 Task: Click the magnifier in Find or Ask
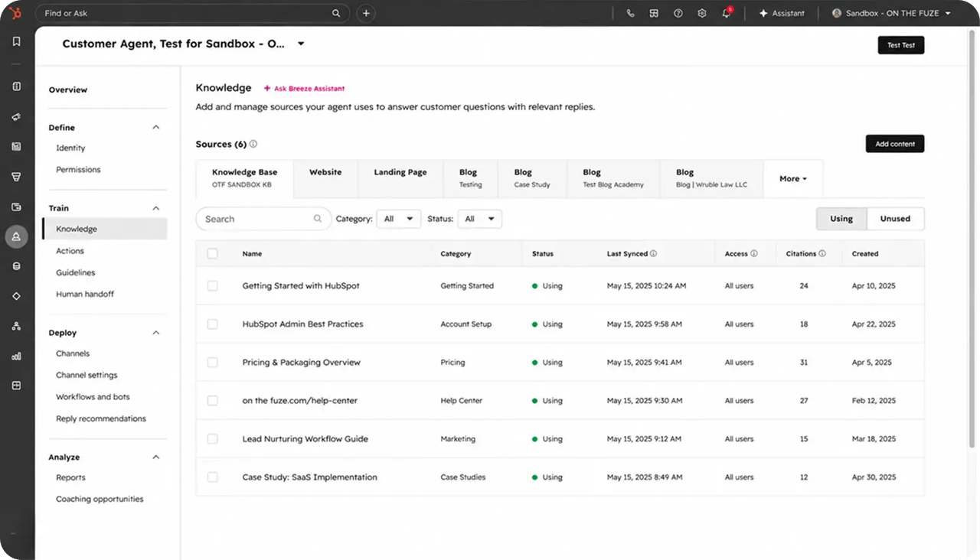[336, 13]
